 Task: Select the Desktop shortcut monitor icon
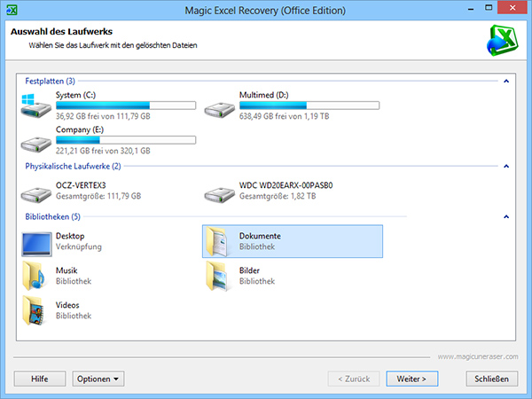point(36,244)
